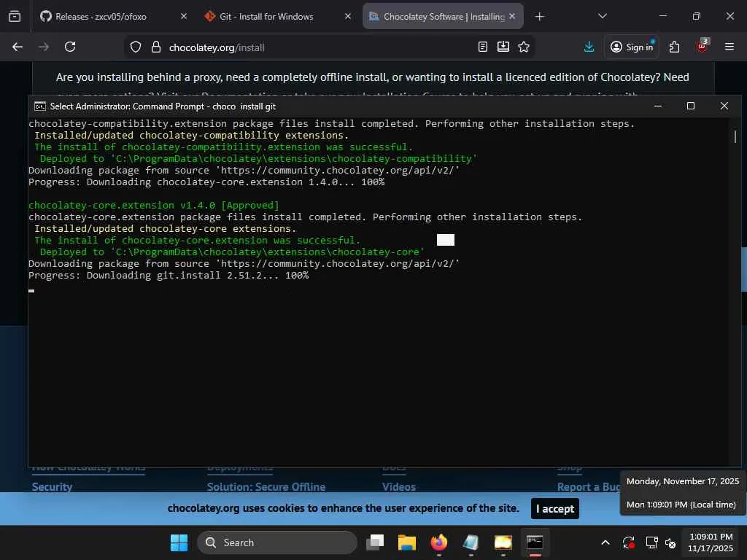The image size is (747, 560).
Task: Click 'Progress: Downloading git.install 2.51.2... 100%' line
Action: point(169,275)
